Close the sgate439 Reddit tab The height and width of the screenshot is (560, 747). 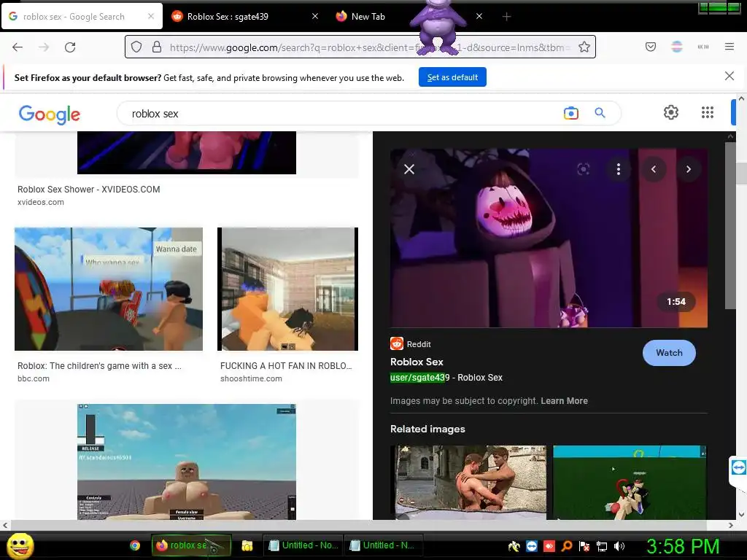[315, 16]
